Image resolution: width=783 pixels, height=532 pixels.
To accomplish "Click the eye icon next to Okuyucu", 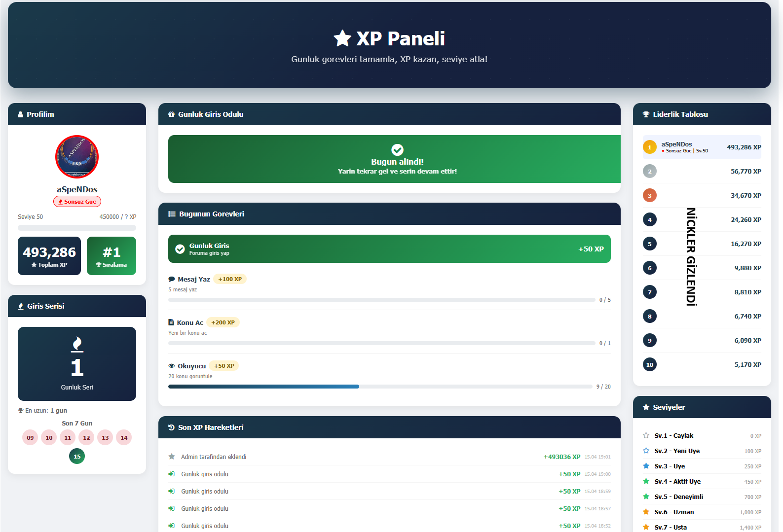I will pos(172,366).
